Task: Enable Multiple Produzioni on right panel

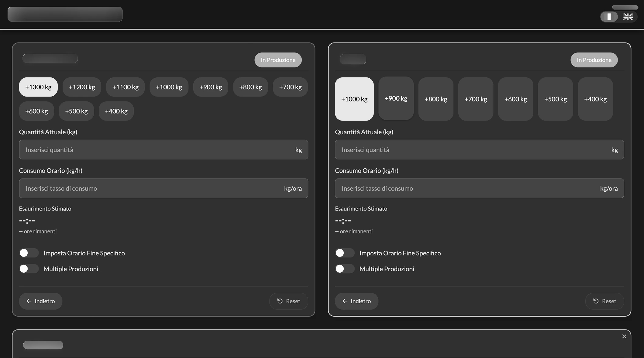Action: (345, 268)
